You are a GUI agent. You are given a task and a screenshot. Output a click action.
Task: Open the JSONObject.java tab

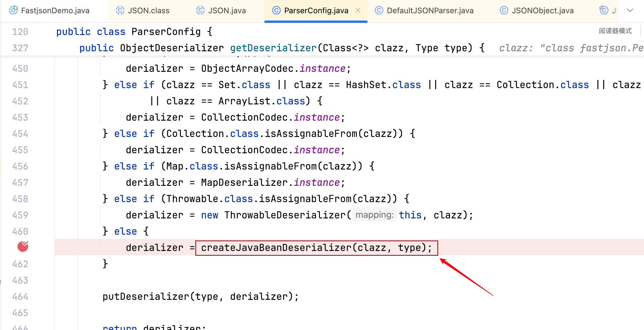[x=542, y=11]
